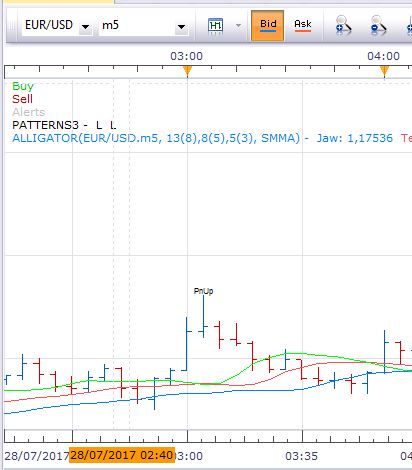Toggle the Ask price button
The height and width of the screenshot is (470, 412).
pyautogui.click(x=303, y=26)
